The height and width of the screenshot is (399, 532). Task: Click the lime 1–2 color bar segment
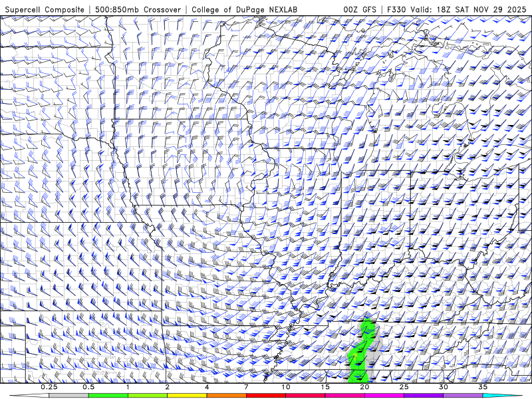tap(148, 396)
